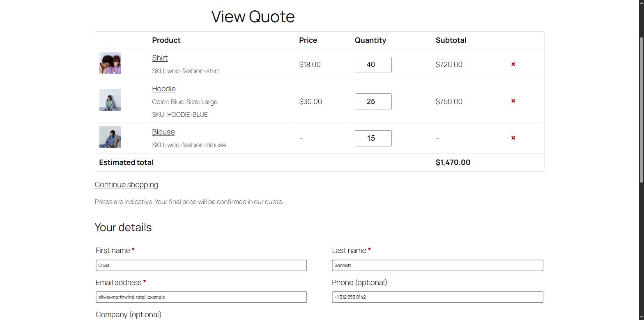This screenshot has height=320, width=644.
Task: Remove the Shirt item from the quote
Action: (513, 64)
